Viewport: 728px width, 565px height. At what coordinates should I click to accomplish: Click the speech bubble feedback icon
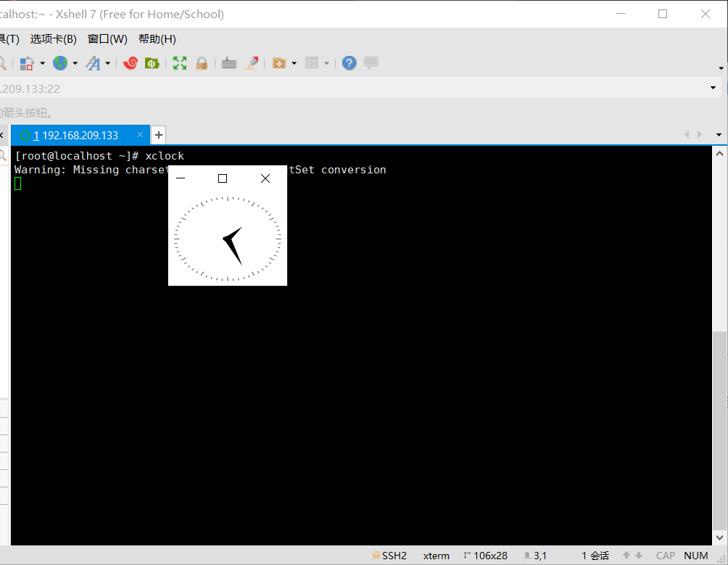pos(371,63)
